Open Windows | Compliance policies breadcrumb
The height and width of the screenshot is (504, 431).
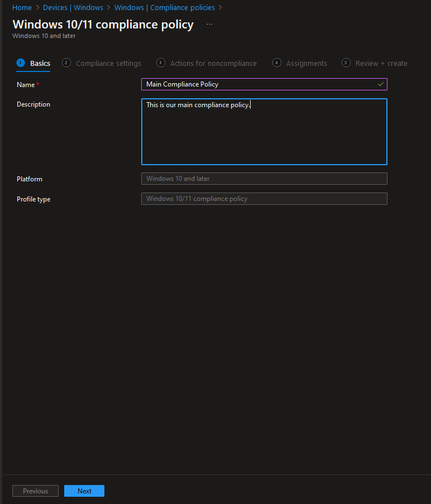pos(165,7)
